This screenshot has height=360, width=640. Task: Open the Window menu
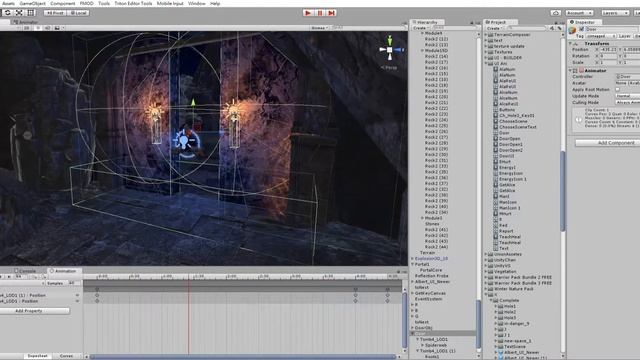point(197,3)
